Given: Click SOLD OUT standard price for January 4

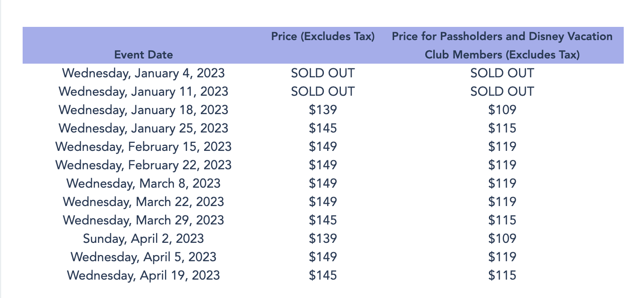Looking at the screenshot, I should coord(323,73).
